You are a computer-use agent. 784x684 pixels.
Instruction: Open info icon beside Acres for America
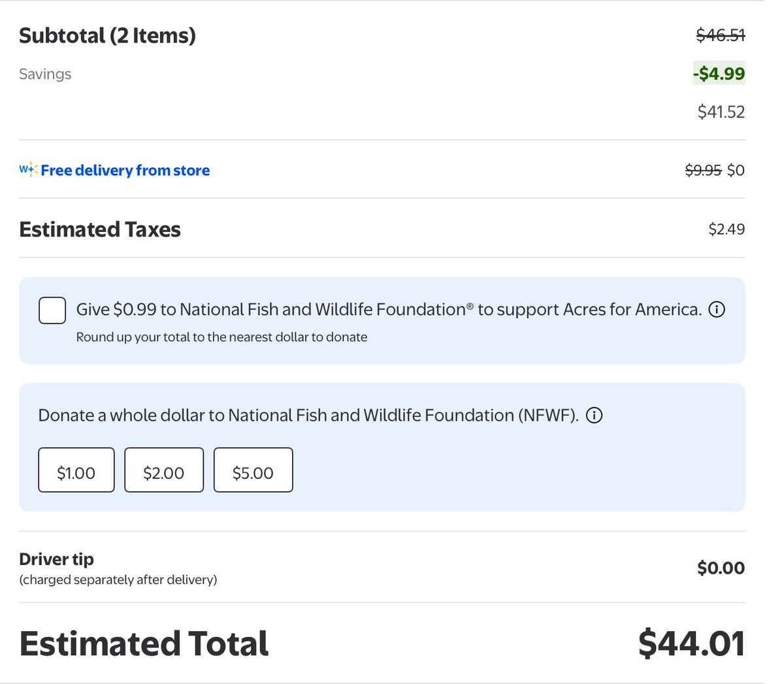pyautogui.click(x=717, y=310)
